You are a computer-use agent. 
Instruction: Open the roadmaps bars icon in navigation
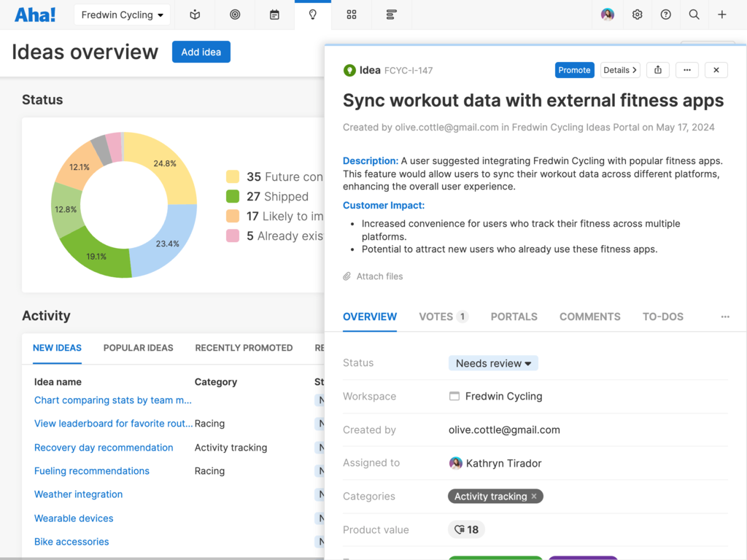click(391, 15)
